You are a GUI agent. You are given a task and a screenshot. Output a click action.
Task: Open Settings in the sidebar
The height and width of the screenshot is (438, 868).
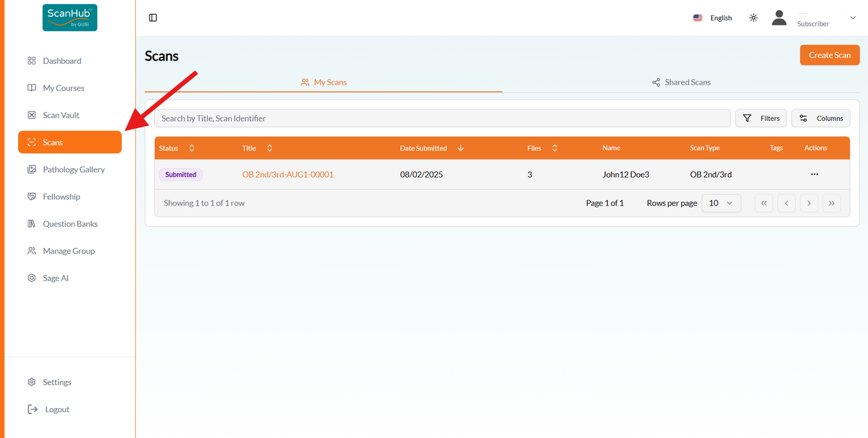70,382
